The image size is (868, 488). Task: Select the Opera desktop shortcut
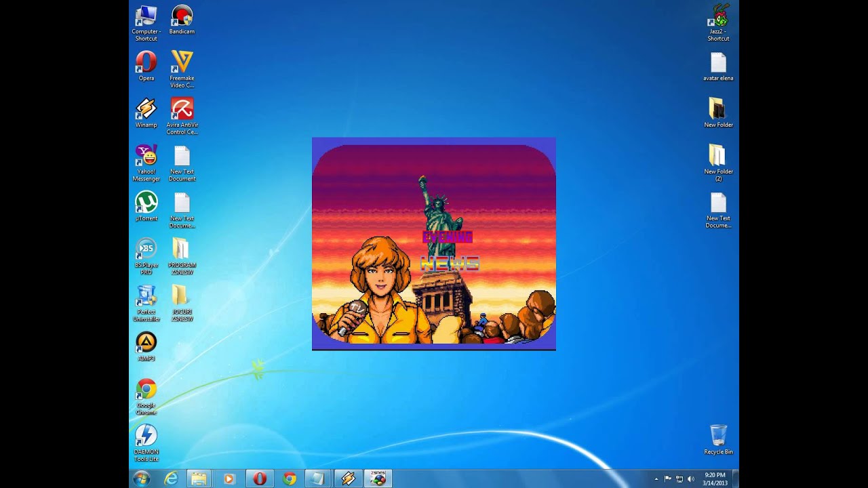[146, 66]
